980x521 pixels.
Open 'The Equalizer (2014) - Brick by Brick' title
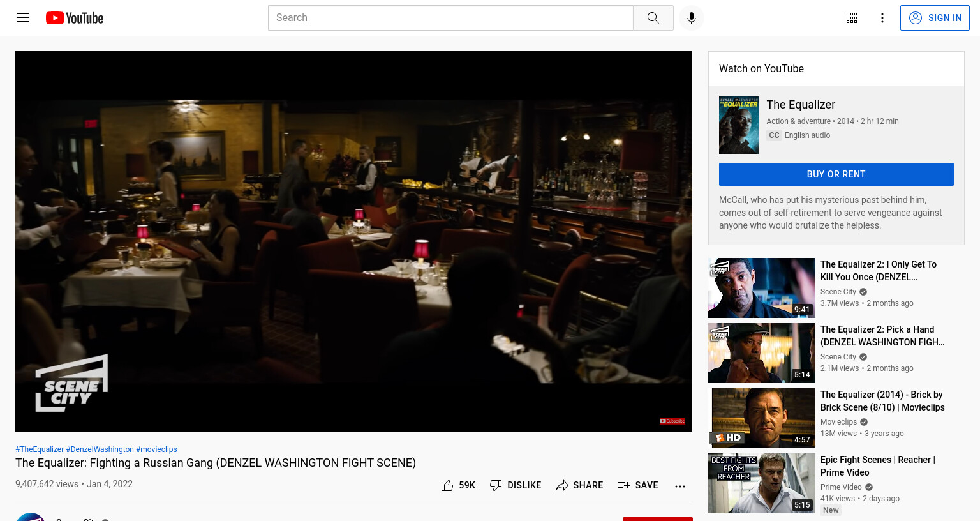click(x=882, y=401)
